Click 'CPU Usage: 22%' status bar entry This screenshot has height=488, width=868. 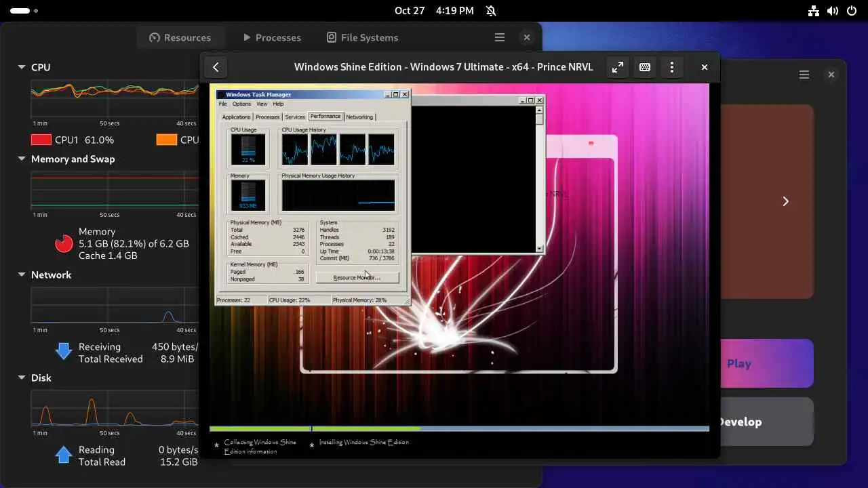click(290, 300)
